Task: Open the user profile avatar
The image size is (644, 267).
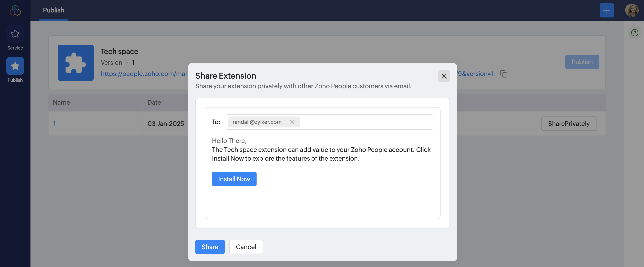Action: 631,11
